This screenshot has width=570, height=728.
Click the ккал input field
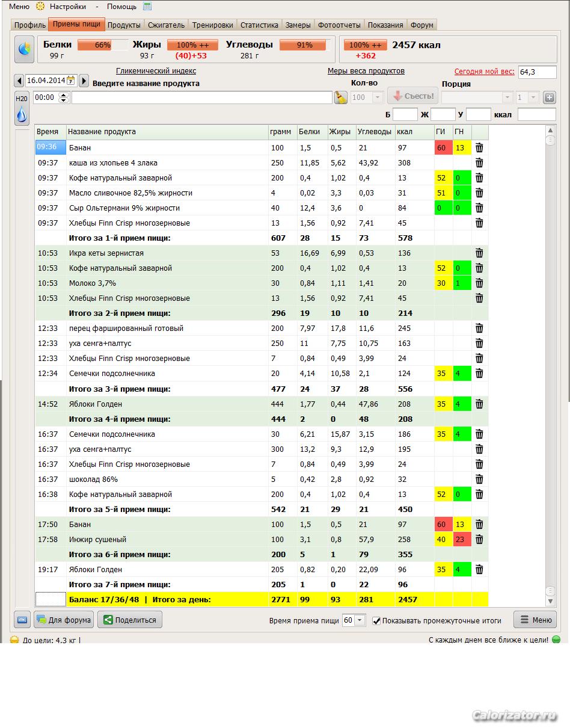coord(537,114)
